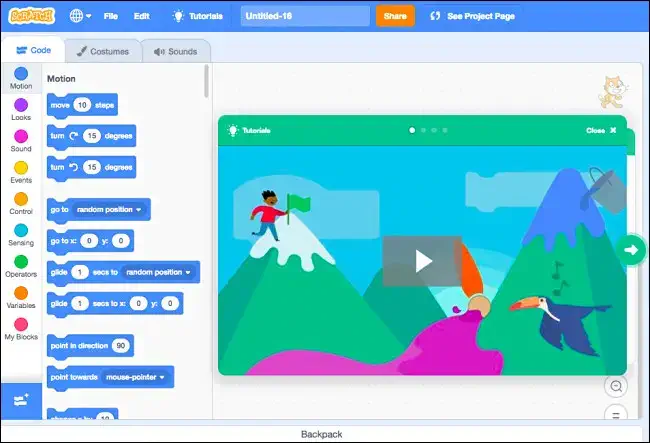Click the cat sprite watermark in workspace

pyautogui.click(x=612, y=92)
